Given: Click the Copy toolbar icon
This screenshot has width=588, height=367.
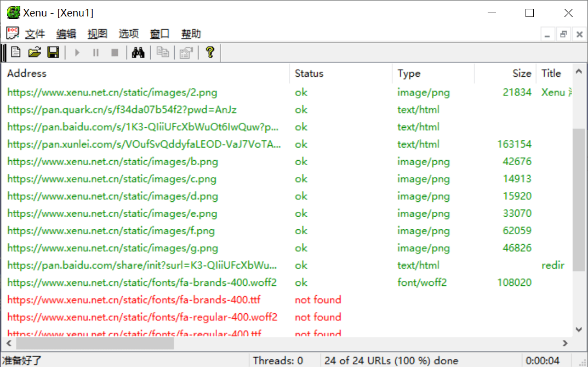Looking at the screenshot, I should 162,52.
